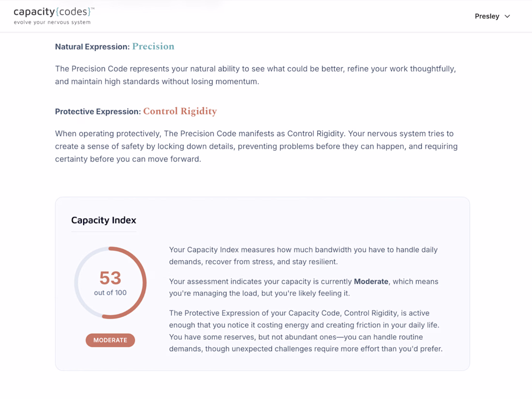Click the circular capacity gauge
This screenshot has width=532, height=399.
[x=110, y=282]
